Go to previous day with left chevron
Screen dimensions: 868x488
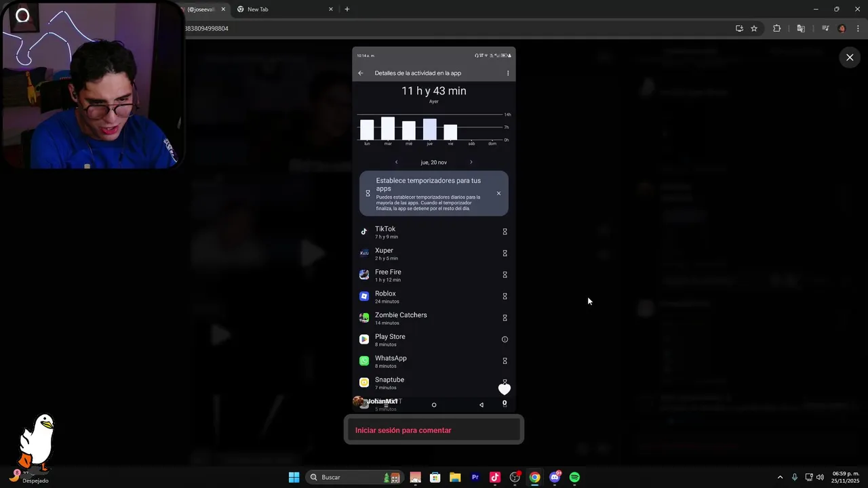(397, 162)
